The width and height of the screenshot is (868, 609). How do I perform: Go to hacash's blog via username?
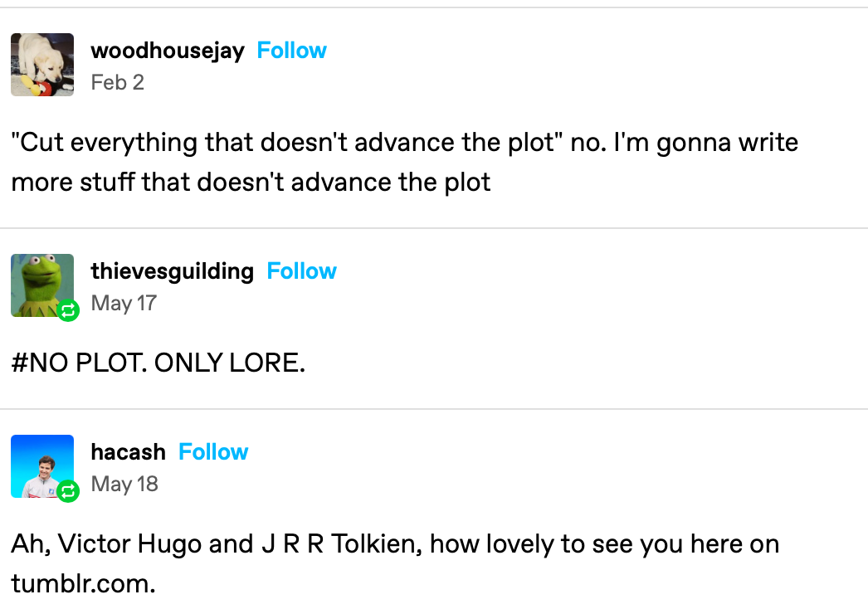pyautogui.click(x=128, y=452)
